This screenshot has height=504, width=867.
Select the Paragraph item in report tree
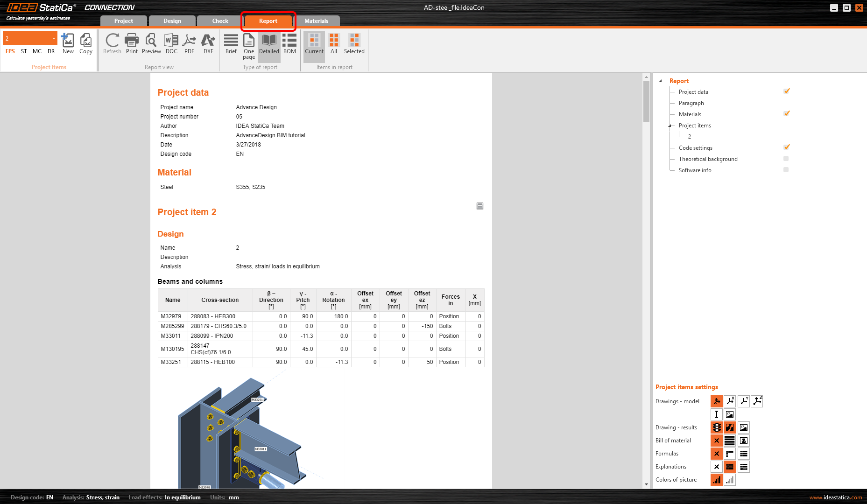691,103
